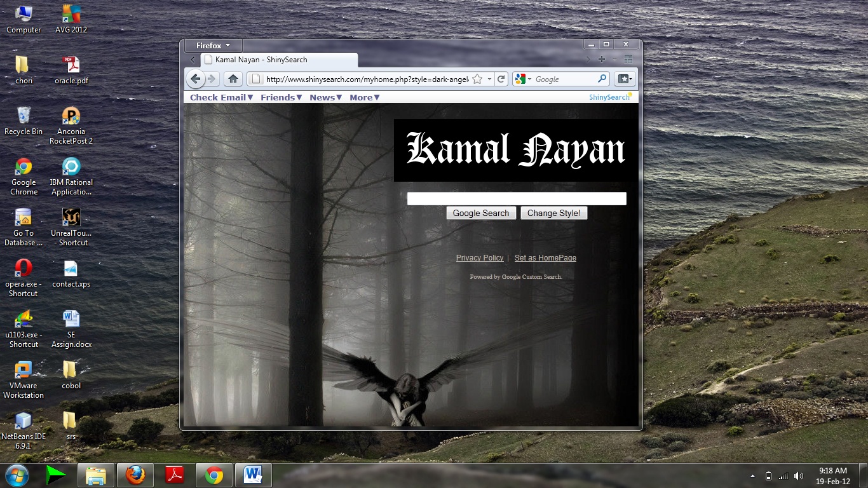Open Microsoft Word from the taskbar
Viewport: 868px width, 488px height.
tap(254, 475)
